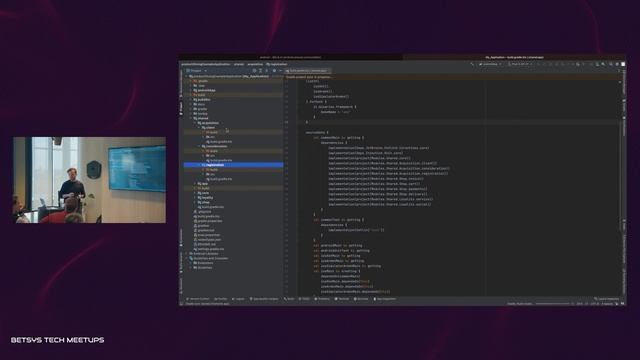This screenshot has height=360, width=640.
Task: Click the locate-opened-file target icon in Project panel
Action: coord(254,71)
